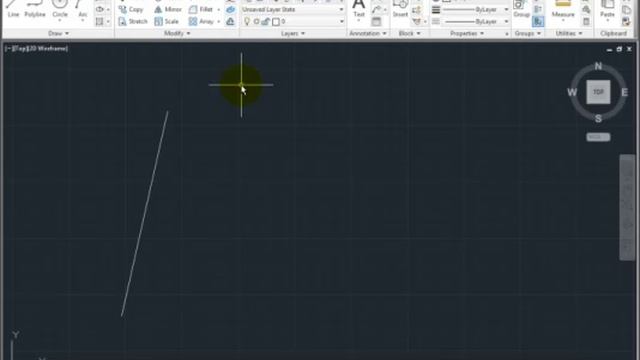
Task: Click W on the ViewCube compass
Action: (572, 92)
